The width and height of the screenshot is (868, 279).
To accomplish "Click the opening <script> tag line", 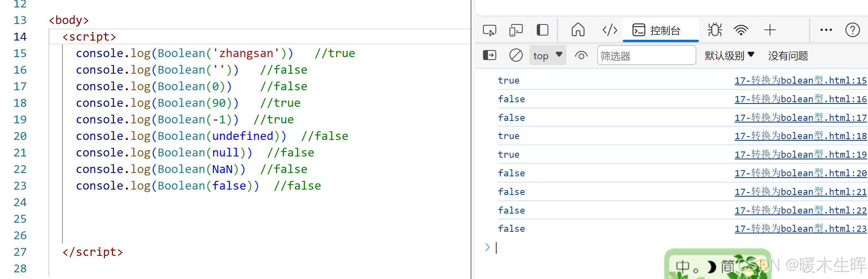I will [x=89, y=36].
